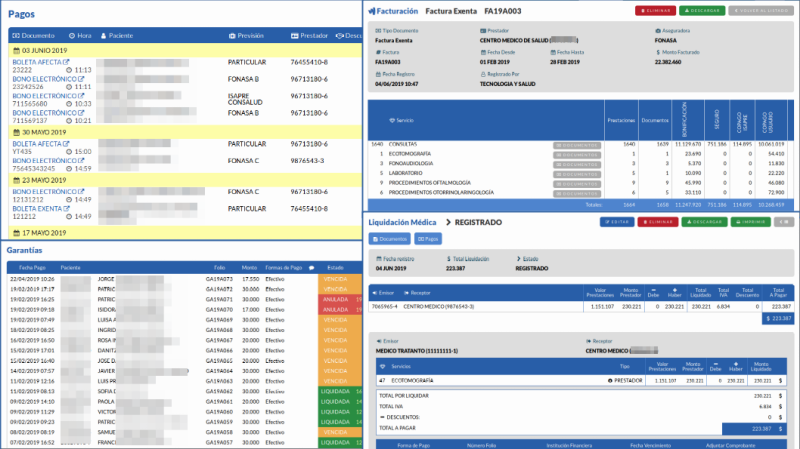Click LIQUIDADA status of folio GA19A062
The height and width of the screenshot is (449, 800).
(x=335, y=391)
